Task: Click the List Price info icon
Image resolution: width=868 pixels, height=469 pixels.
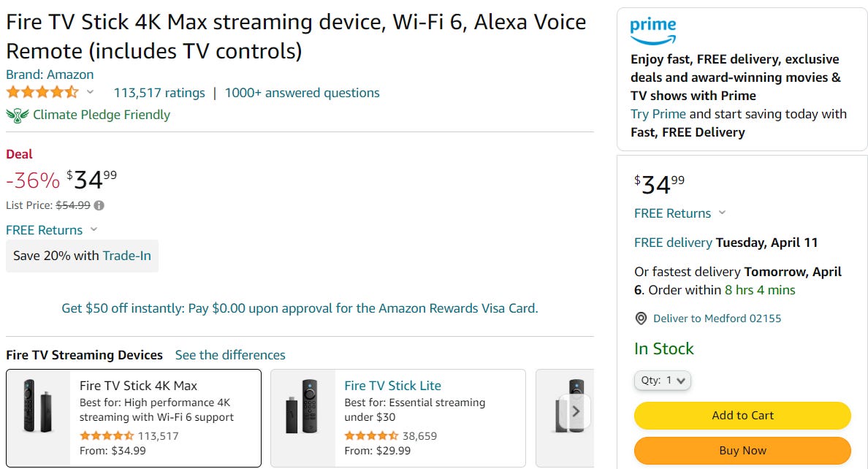Action: pos(99,205)
